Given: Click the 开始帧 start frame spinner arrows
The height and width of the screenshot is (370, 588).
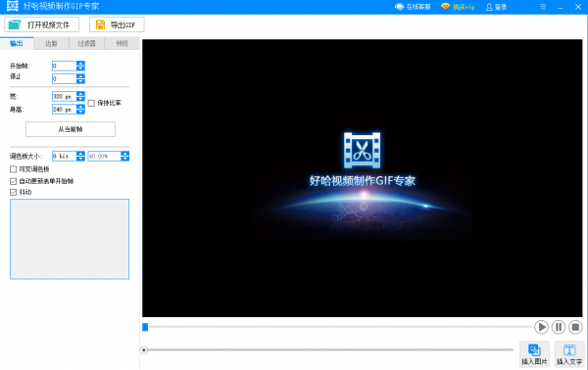Looking at the screenshot, I should pos(80,66).
